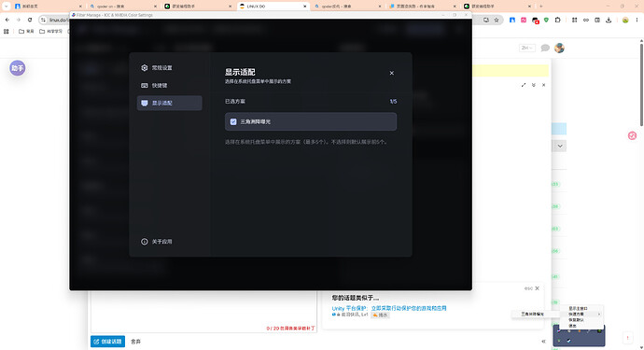
Task: Go back in the browser
Action: tap(7, 20)
